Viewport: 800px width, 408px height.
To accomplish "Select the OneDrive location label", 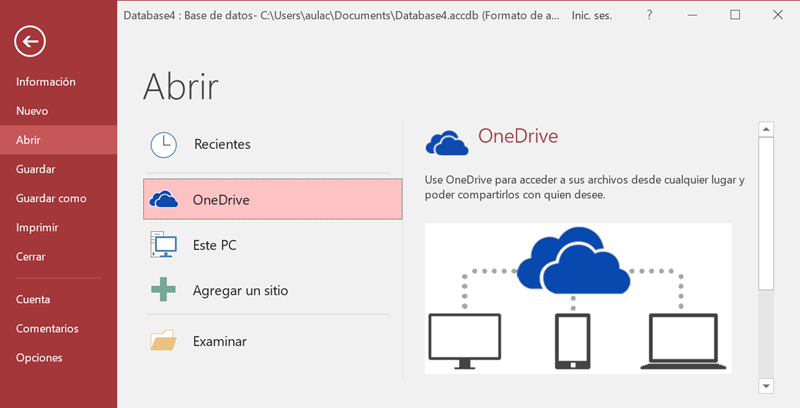I will [x=221, y=200].
